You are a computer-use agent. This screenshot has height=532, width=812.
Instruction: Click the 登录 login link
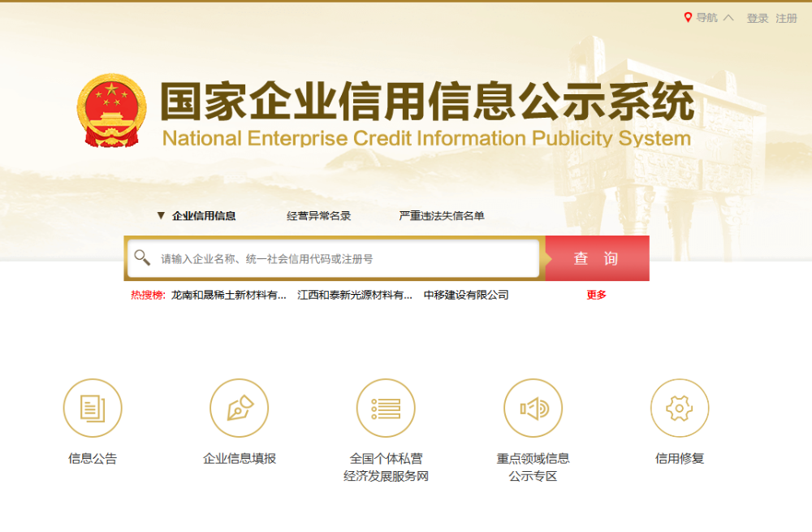[x=757, y=19]
